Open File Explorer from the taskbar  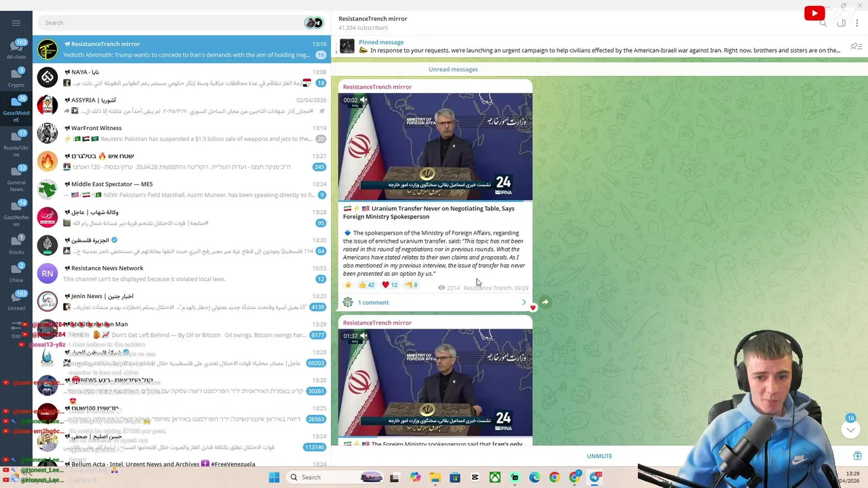click(x=435, y=478)
